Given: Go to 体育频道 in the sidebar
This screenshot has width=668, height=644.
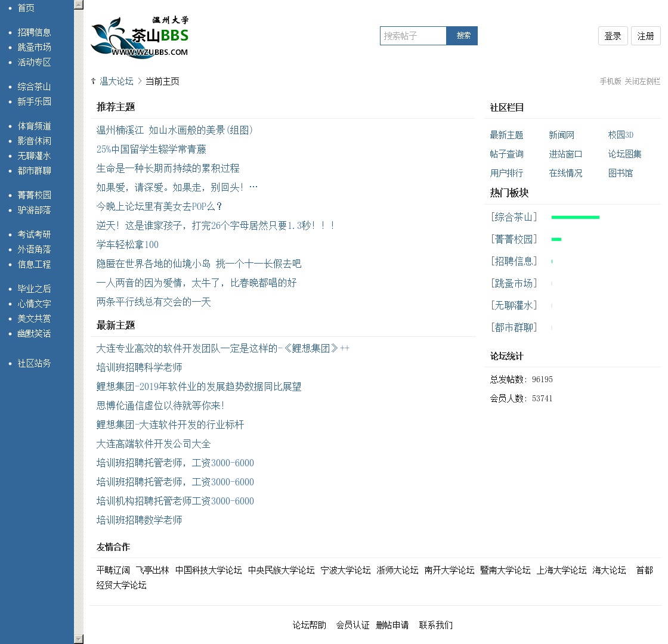Looking at the screenshot, I should [34, 126].
